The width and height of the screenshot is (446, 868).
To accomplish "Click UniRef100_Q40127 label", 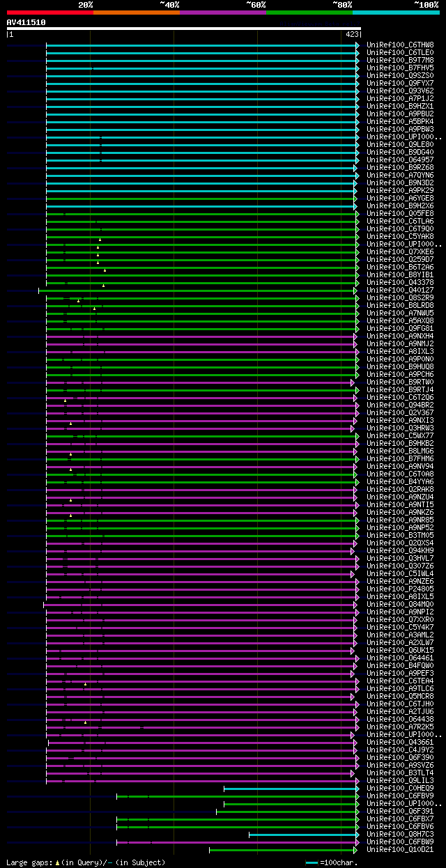I will [x=400, y=290].
